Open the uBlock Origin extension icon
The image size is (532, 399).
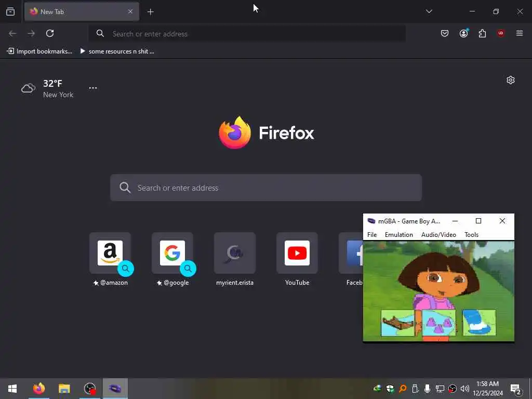click(x=501, y=33)
